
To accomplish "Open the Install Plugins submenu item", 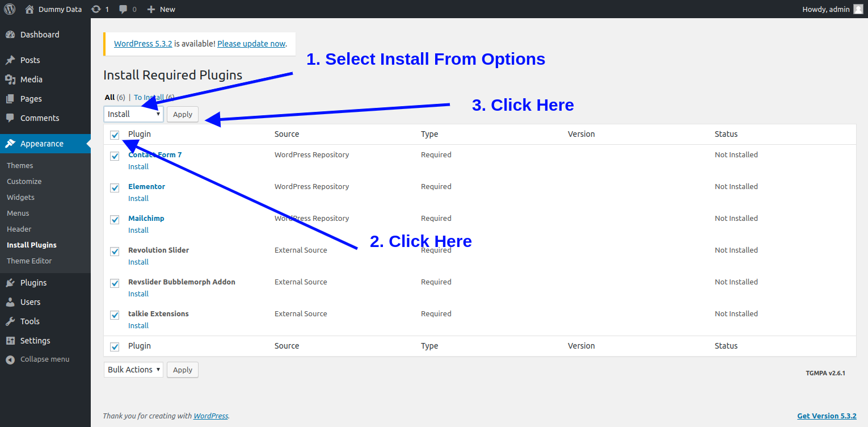I will click(x=32, y=245).
